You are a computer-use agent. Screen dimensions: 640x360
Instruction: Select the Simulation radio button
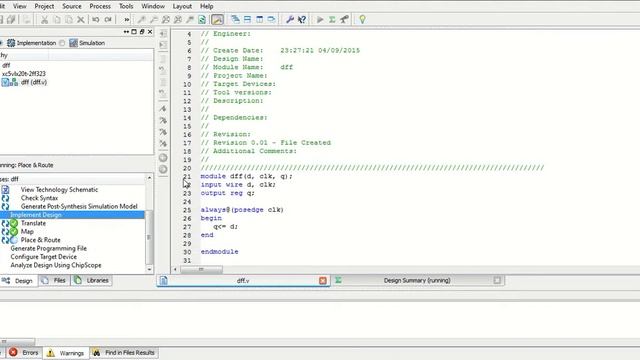pos(62,43)
